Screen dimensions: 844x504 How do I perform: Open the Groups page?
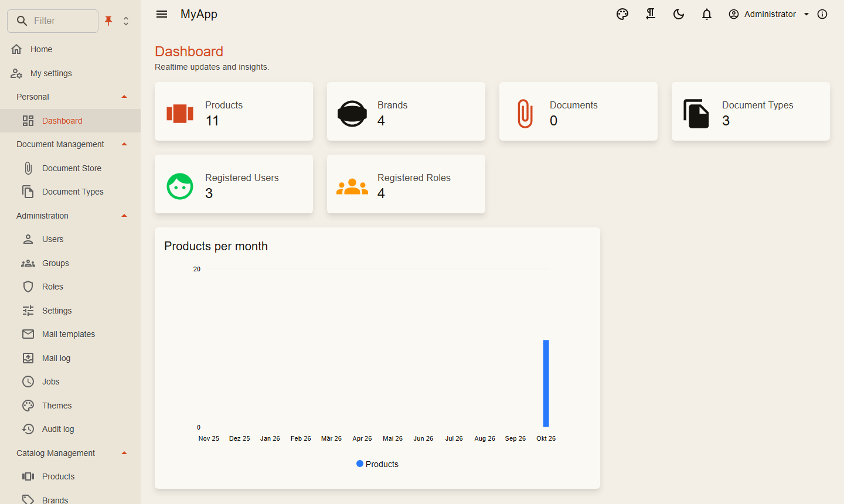click(x=70, y=263)
